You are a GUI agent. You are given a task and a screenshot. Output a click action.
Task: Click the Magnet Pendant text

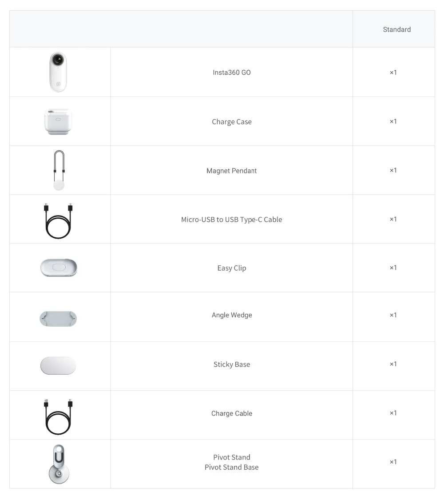point(231,171)
